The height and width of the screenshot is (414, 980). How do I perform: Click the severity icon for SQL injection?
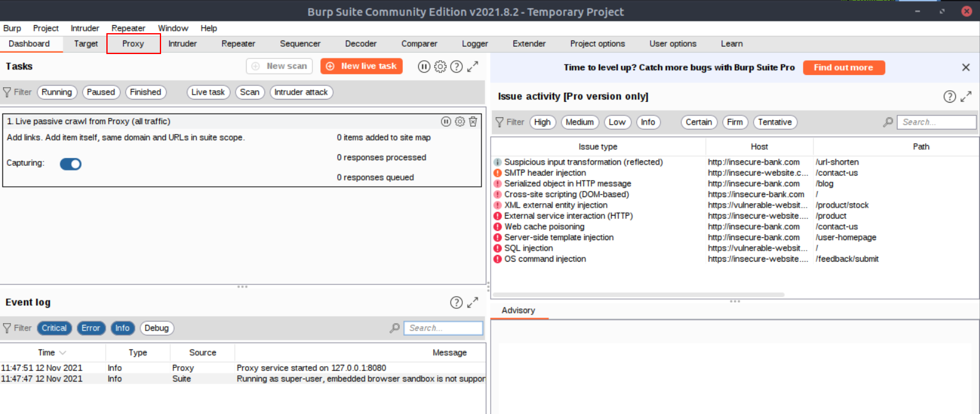tap(497, 248)
